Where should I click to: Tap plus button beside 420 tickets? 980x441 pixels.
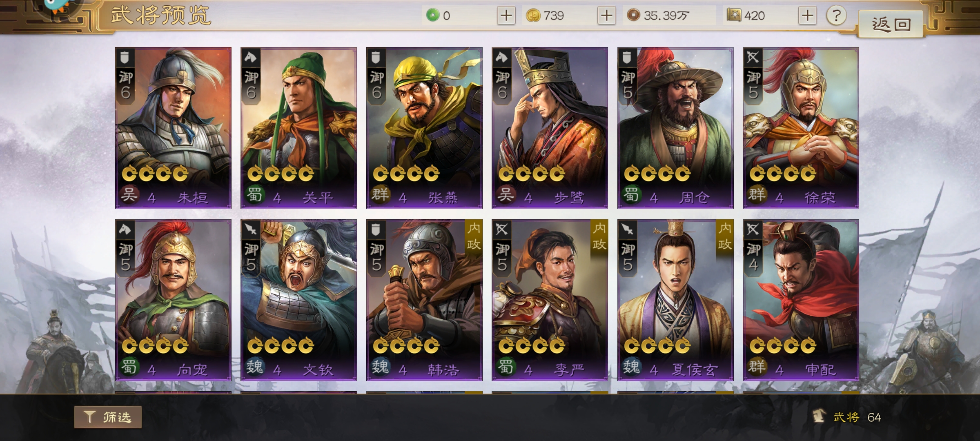[807, 16]
